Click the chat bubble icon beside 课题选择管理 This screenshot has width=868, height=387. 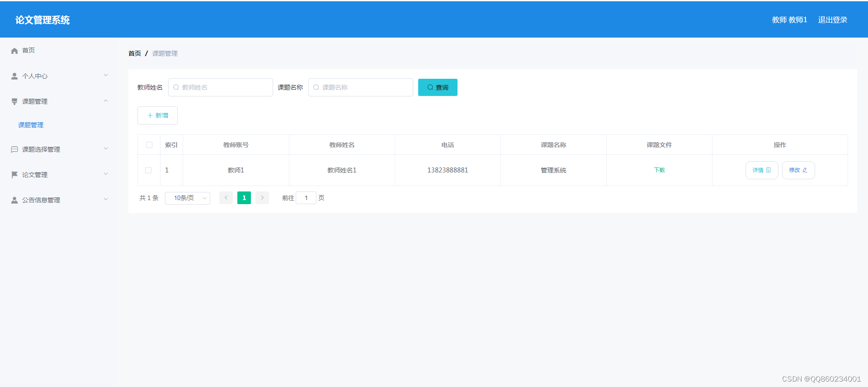coord(14,149)
